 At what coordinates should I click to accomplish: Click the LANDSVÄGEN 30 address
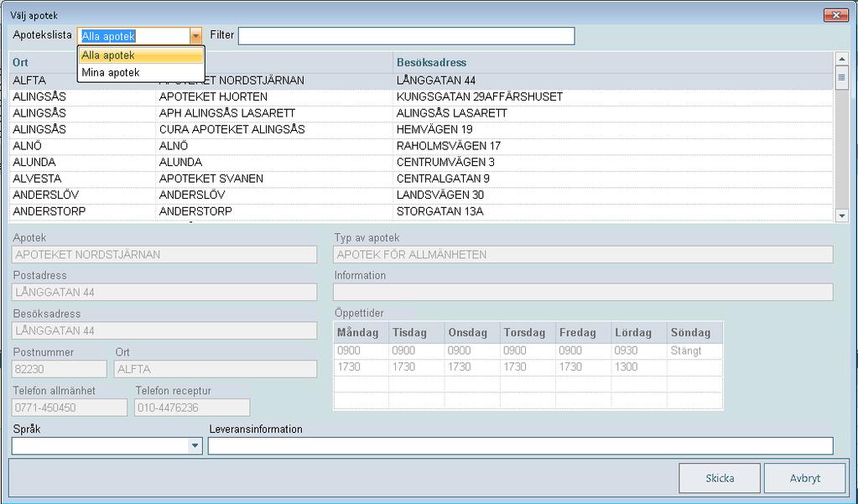440,195
